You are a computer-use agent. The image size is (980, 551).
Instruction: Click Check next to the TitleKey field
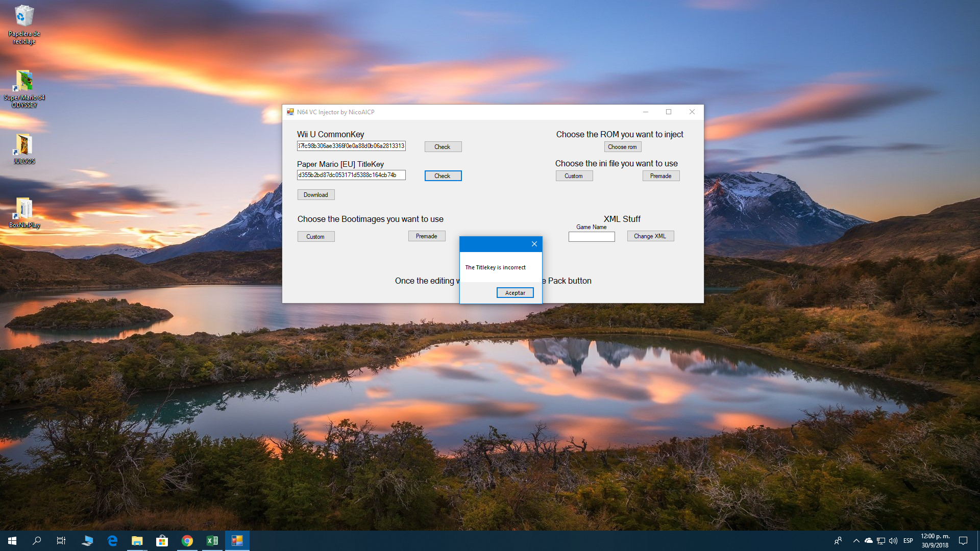[443, 176]
